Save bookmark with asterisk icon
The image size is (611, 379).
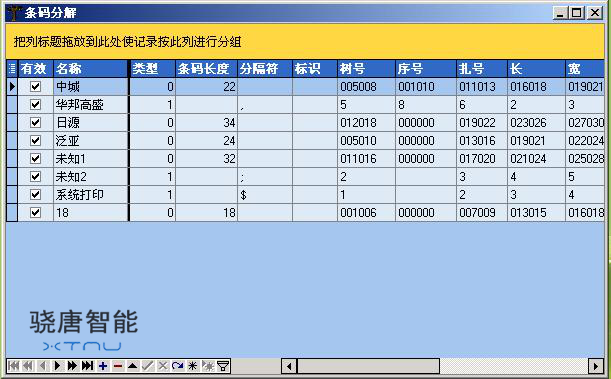point(192,366)
